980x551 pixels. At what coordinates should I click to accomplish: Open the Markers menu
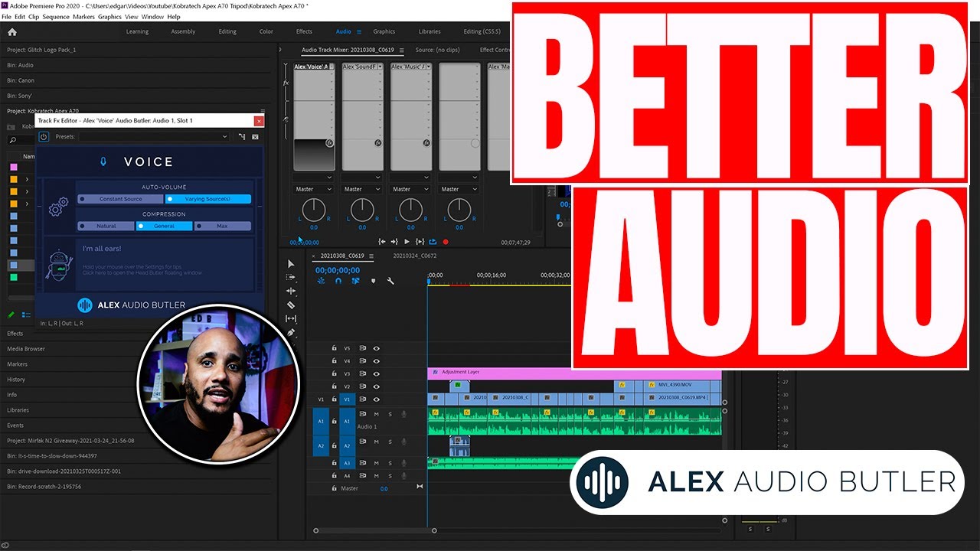83,16
